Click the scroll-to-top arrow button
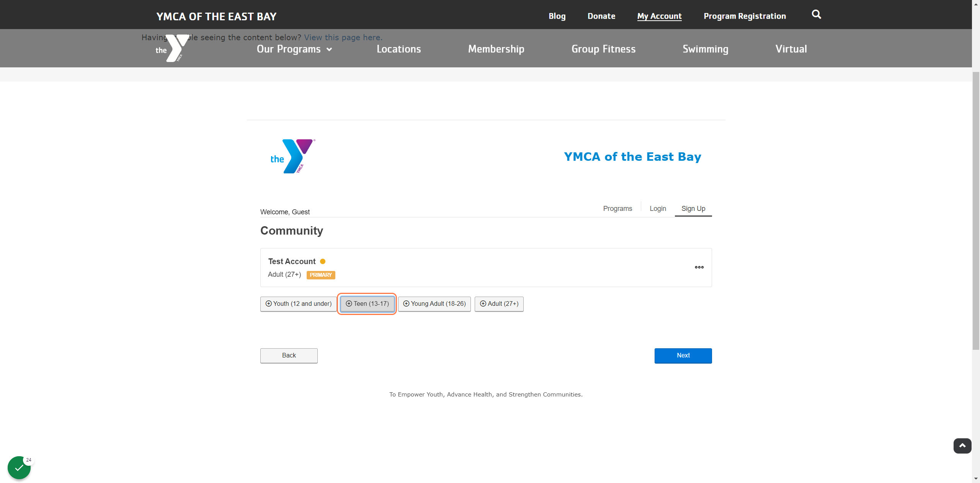Viewport: 980px width, 483px height. (962, 446)
